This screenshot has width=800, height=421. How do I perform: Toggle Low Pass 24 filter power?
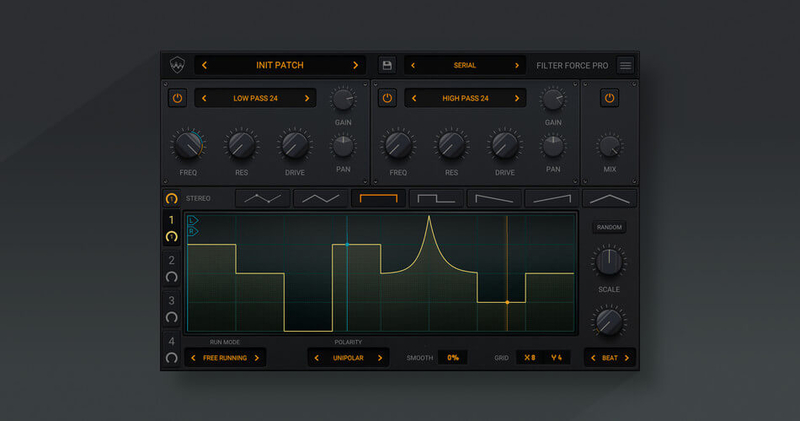coord(177,98)
